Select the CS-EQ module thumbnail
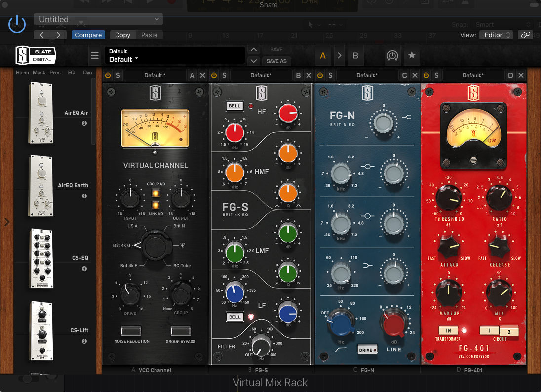Viewport: 541px width, 392px height. coord(42,258)
